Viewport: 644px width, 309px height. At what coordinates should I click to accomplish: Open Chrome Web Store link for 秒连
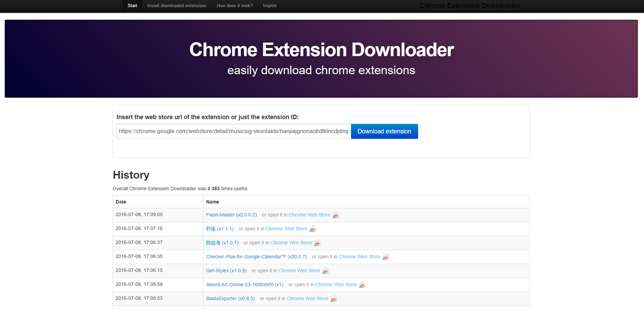(x=286, y=229)
